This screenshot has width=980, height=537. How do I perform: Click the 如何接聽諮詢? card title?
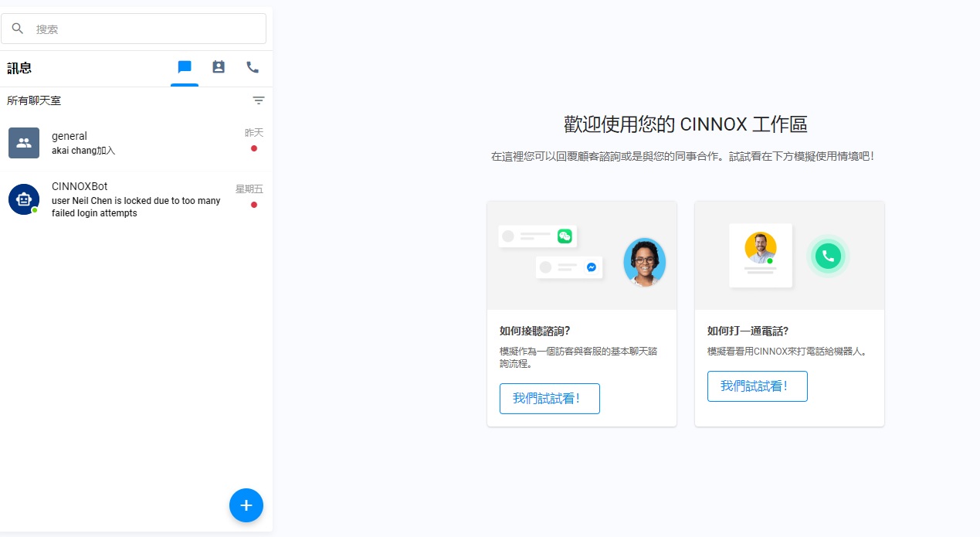click(x=534, y=331)
